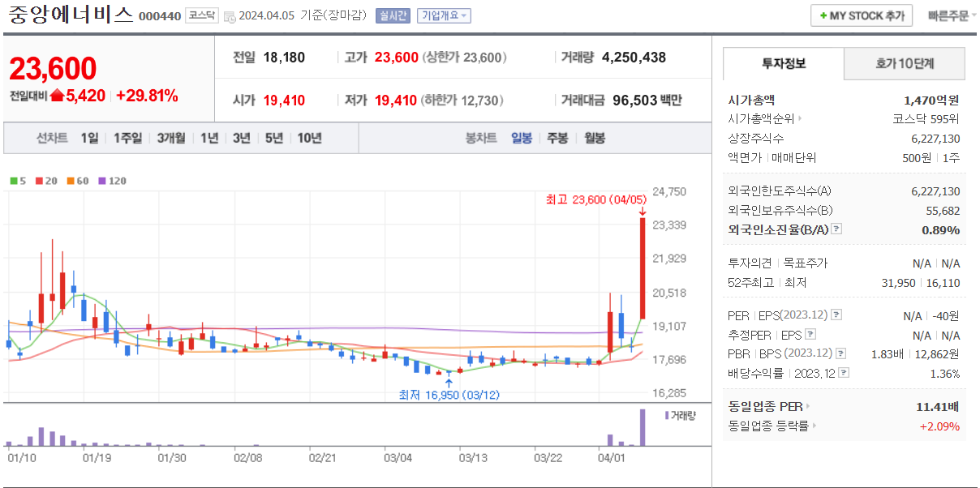Click the 배당수익률 value 1.36%
This screenshot has height=488, width=980.
tap(944, 373)
